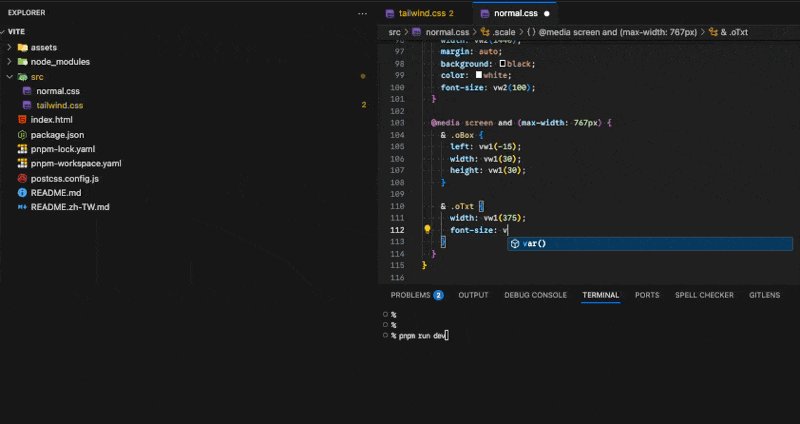Click the CSS icon beside tailwind.css in explorer

click(28, 106)
